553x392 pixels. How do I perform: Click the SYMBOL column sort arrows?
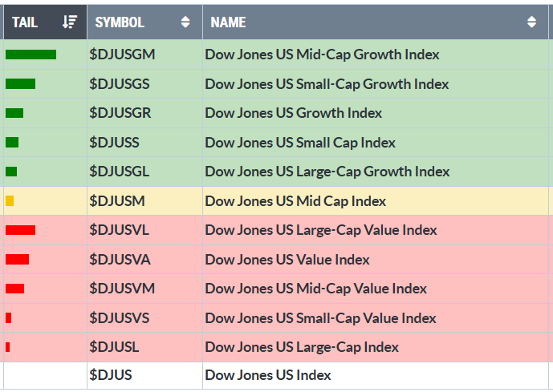pos(185,22)
